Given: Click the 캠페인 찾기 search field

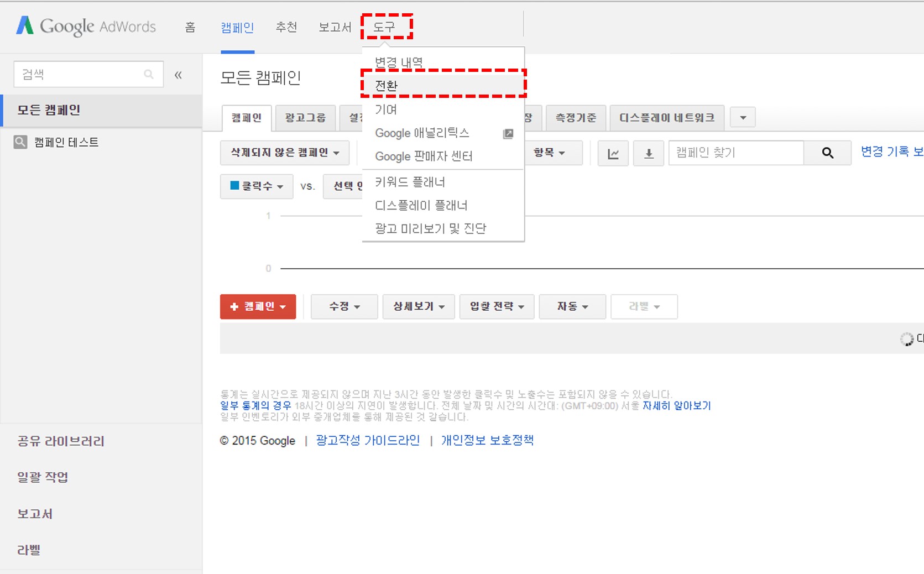Looking at the screenshot, I should (736, 153).
